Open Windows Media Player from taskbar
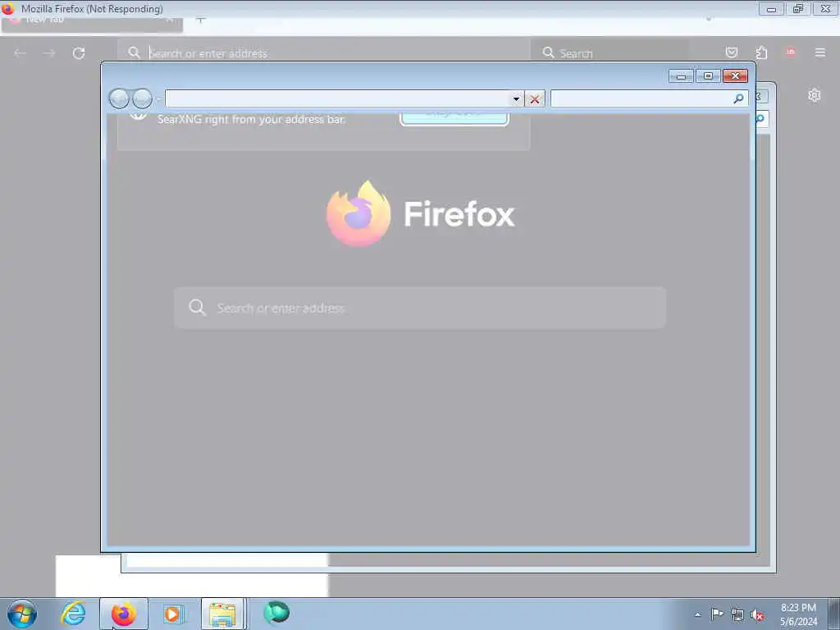Viewport: 840px width, 630px height. 173,614
